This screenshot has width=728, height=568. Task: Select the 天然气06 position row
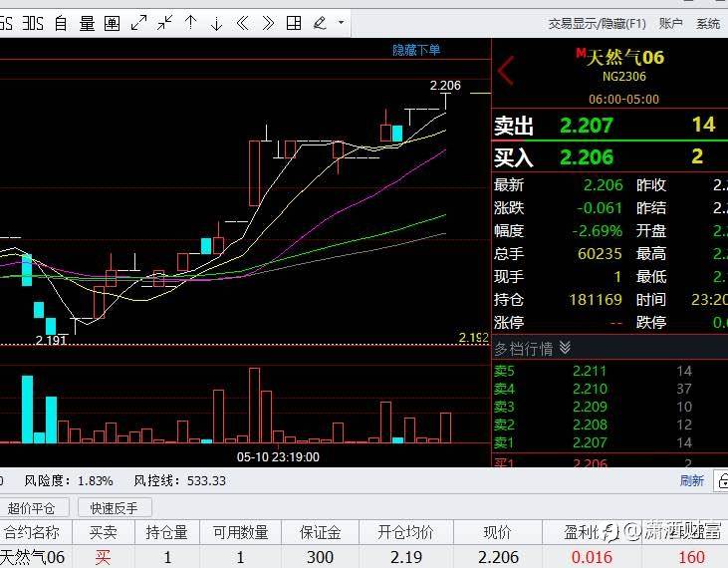pyautogui.click(x=364, y=557)
